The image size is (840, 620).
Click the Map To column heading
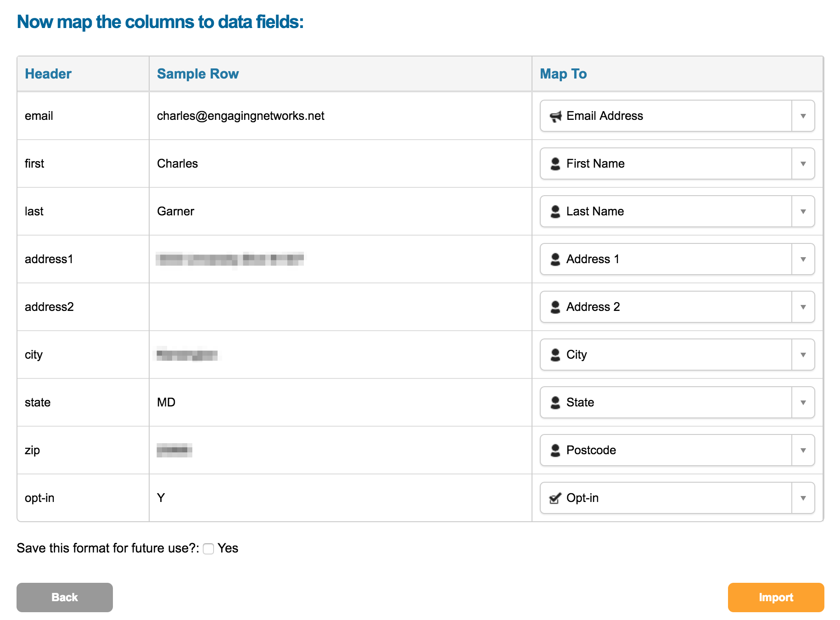[563, 73]
